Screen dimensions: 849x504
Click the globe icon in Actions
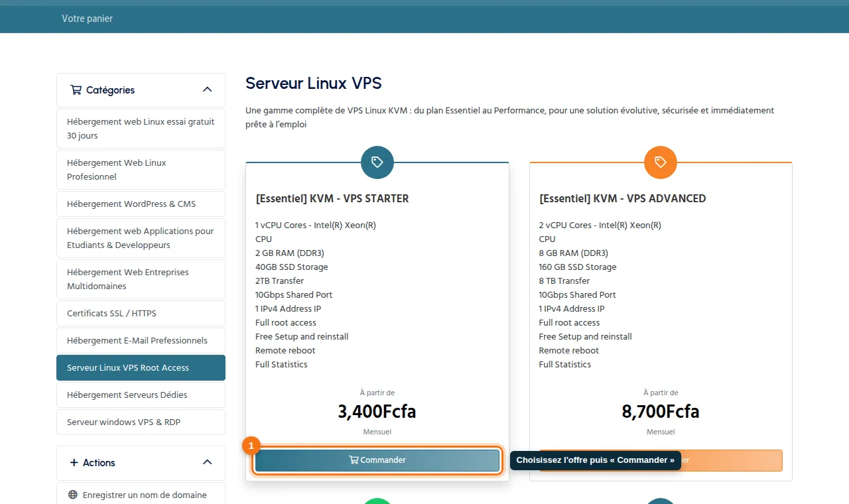[73, 495]
